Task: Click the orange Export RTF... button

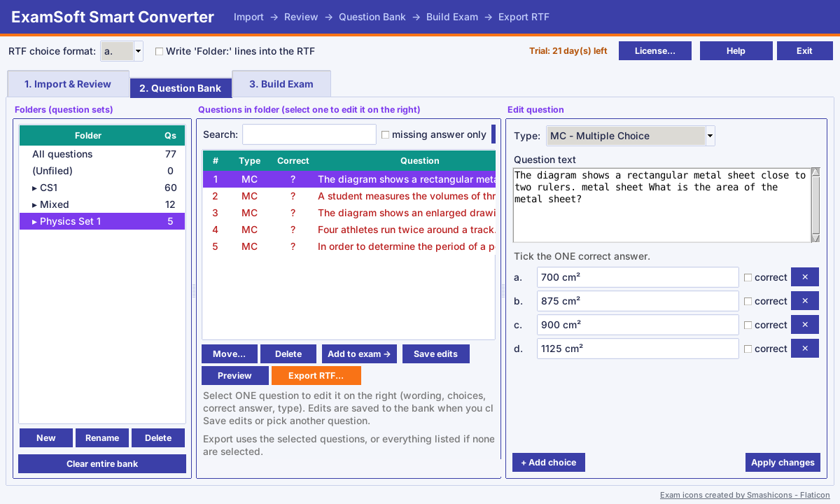Action: [316, 376]
